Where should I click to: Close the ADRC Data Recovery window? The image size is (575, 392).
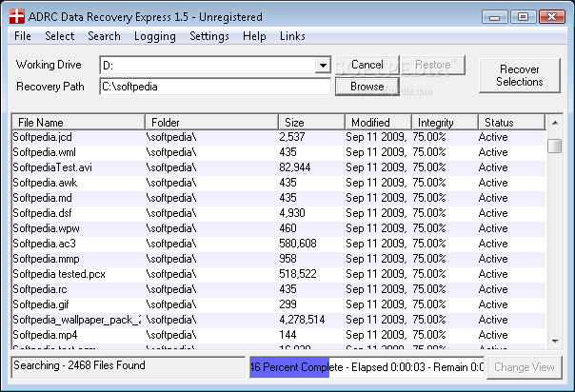pyautogui.click(x=552, y=17)
